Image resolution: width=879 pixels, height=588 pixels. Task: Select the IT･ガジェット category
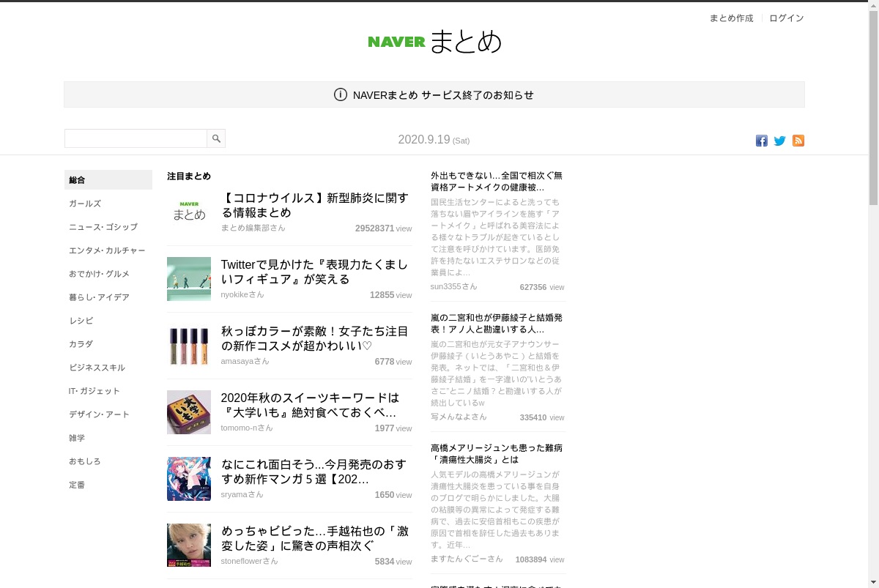coord(94,391)
